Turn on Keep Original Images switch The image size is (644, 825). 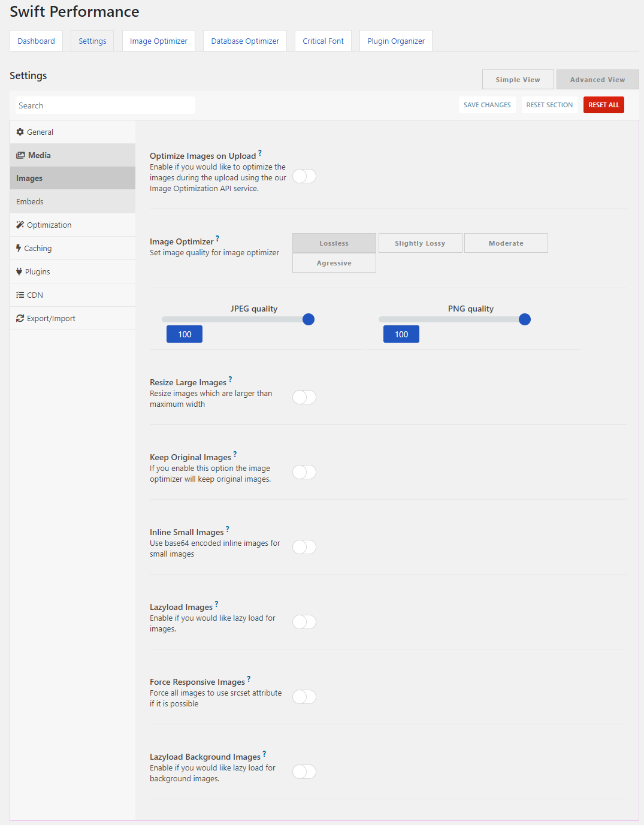coord(304,472)
